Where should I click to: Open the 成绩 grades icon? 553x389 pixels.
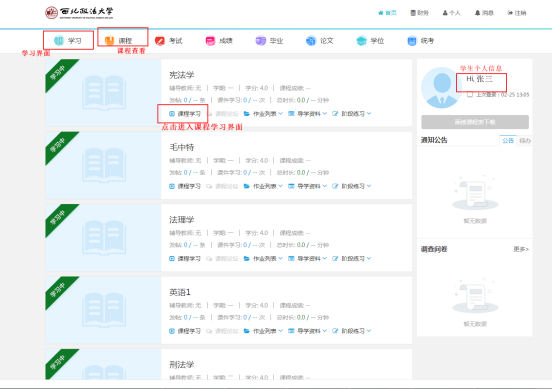coord(210,41)
